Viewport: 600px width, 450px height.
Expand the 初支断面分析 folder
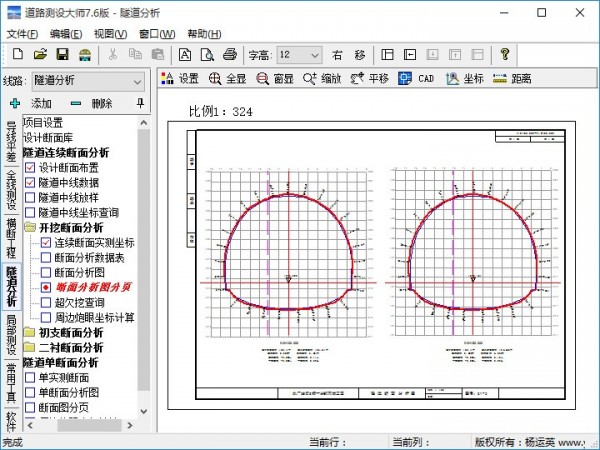tap(30, 332)
